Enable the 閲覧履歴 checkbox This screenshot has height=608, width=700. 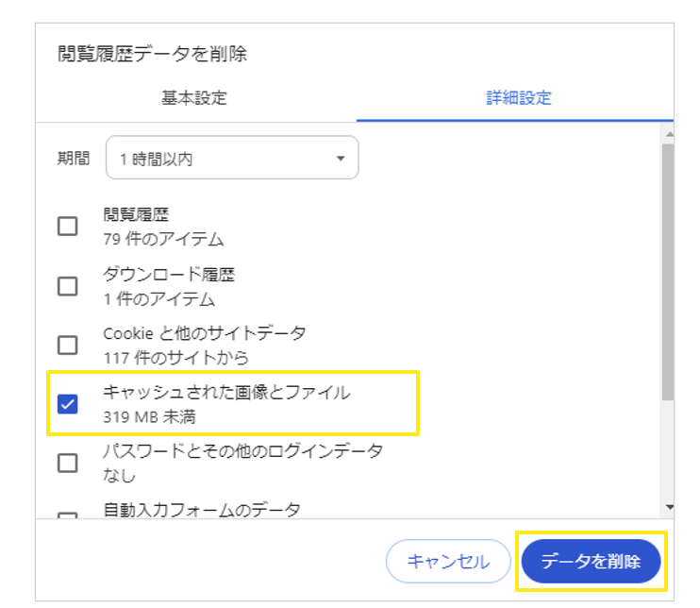[x=68, y=227]
